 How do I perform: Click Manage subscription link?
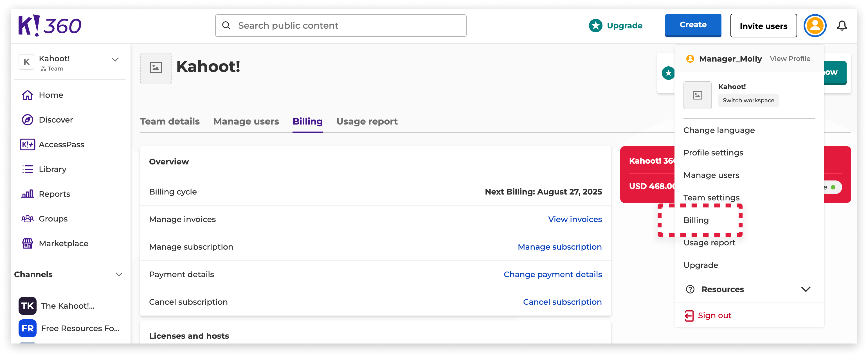(x=560, y=247)
